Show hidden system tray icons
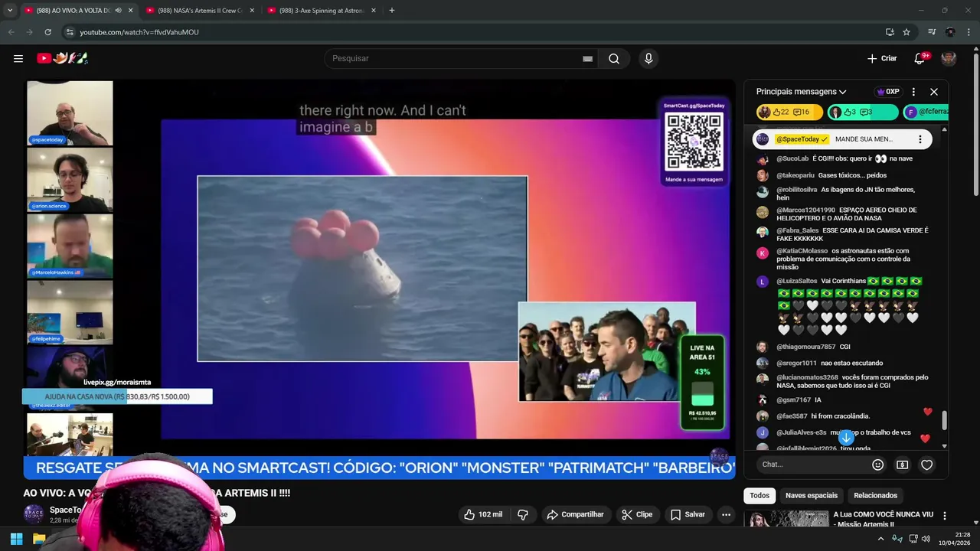The width and height of the screenshot is (980, 551). [x=880, y=539]
